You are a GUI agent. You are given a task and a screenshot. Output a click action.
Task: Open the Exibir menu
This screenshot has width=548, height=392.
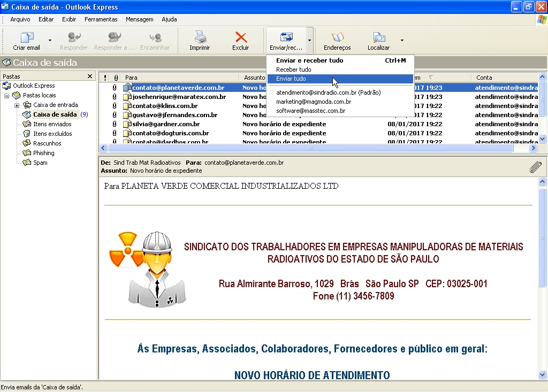pyautogui.click(x=69, y=20)
